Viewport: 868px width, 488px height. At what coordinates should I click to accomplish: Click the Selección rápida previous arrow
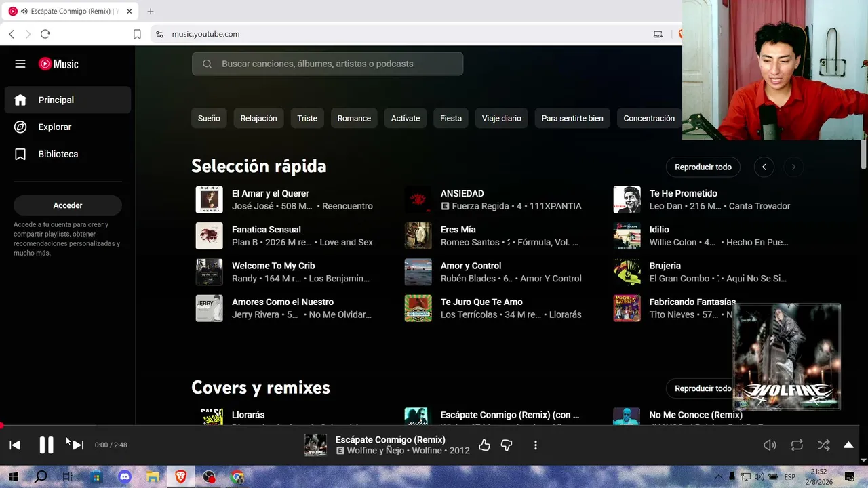(x=764, y=167)
